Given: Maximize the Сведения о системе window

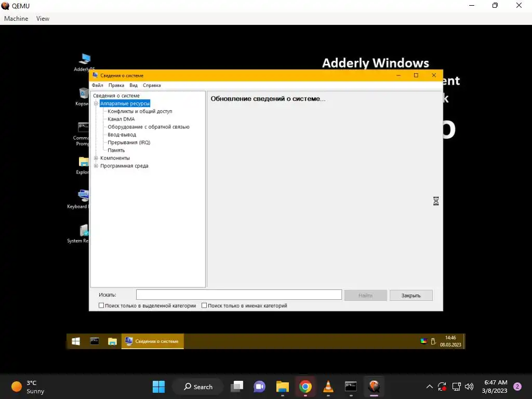Looking at the screenshot, I should point(416,75).
